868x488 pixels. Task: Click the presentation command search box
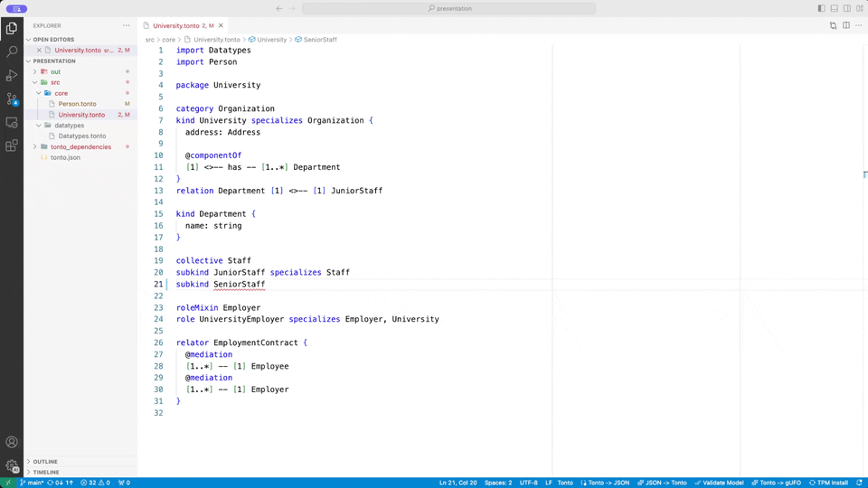pos(449,8)
